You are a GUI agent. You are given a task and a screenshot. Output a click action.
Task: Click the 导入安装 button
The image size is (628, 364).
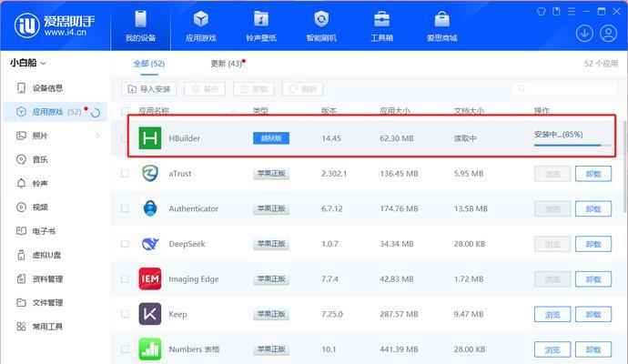pyautogui.click(x=148, y=89)
